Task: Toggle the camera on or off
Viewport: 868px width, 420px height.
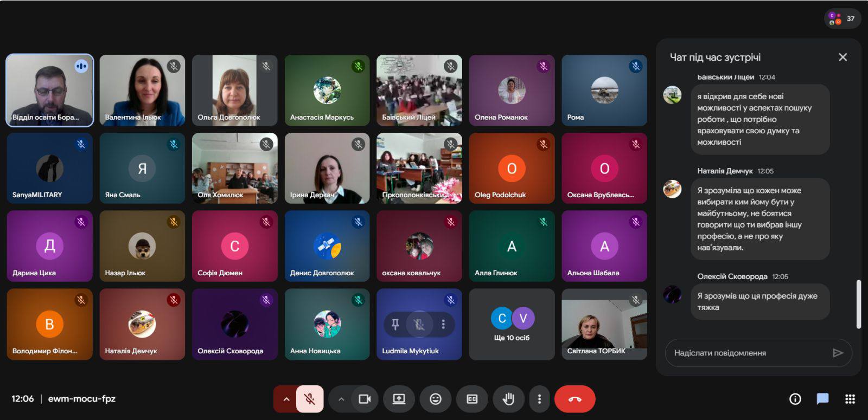Action: (365, 399)
